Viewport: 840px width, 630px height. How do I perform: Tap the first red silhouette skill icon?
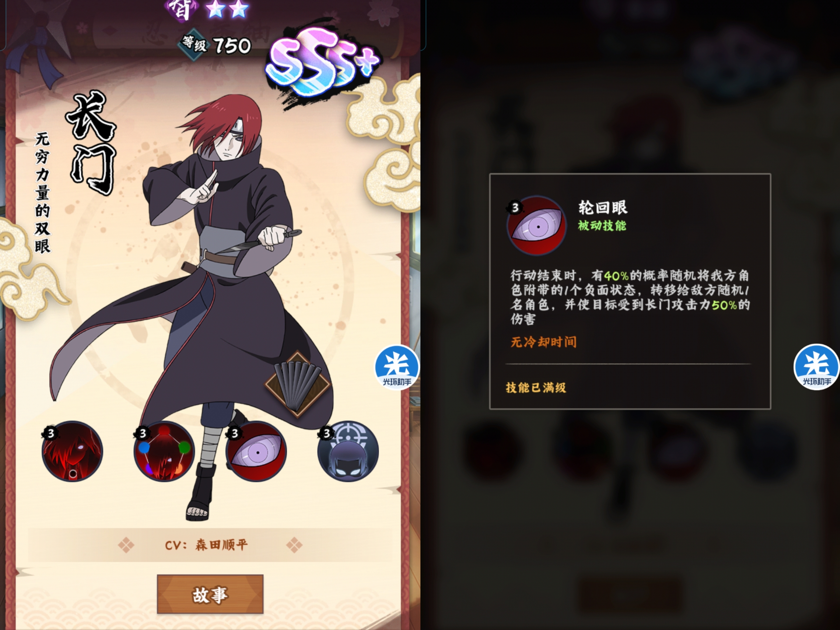72,451
